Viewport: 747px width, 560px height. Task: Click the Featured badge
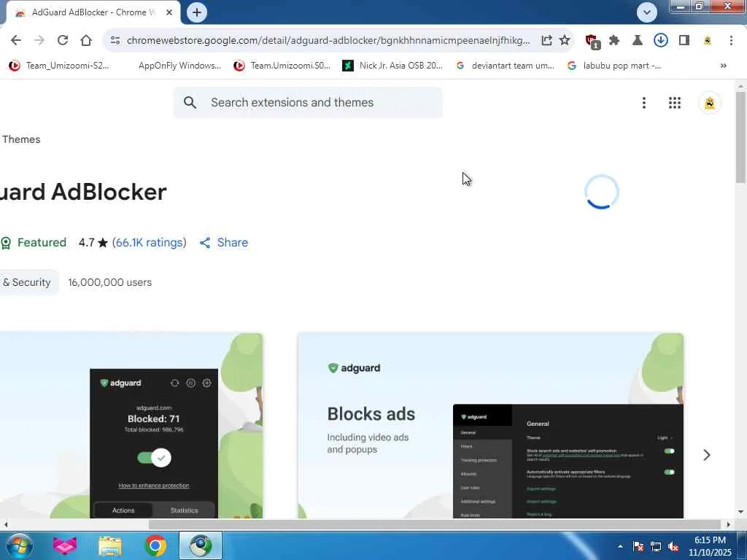(34, 243)
